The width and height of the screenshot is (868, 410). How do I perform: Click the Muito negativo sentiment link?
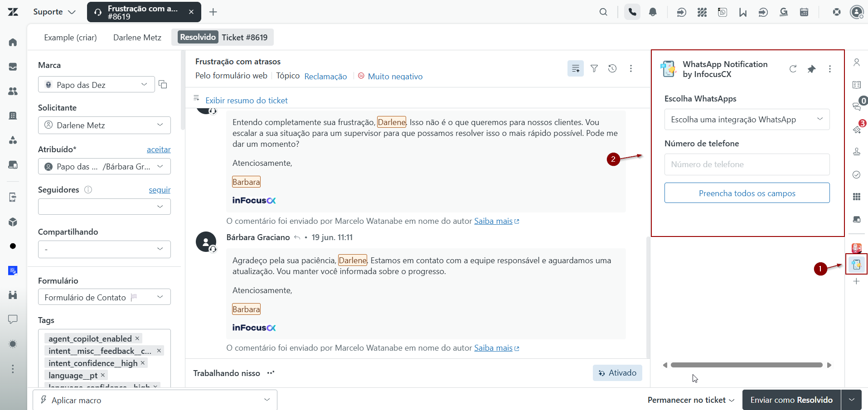395,77
